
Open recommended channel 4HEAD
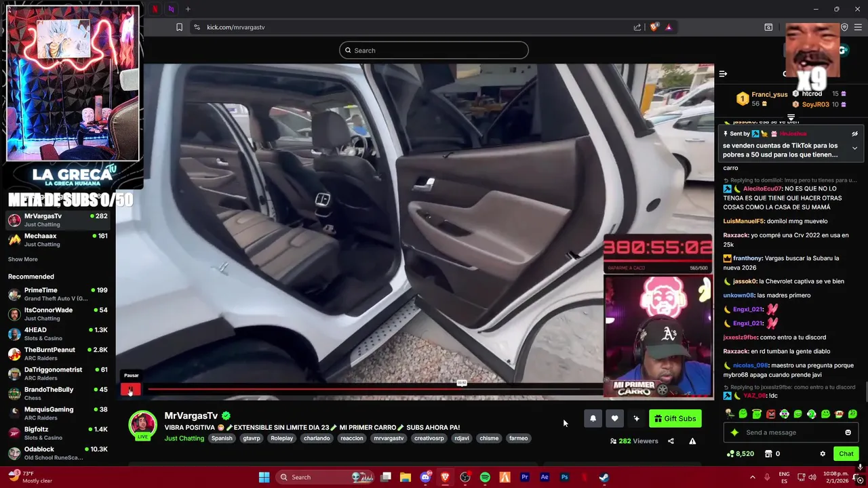pyautogui.click(x=58, y=333)
